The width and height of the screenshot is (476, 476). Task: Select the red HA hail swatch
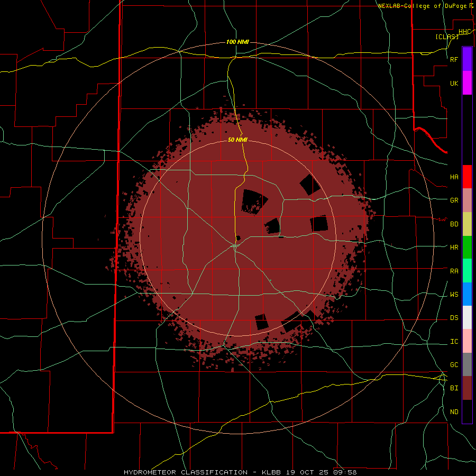tap(467, 177)
